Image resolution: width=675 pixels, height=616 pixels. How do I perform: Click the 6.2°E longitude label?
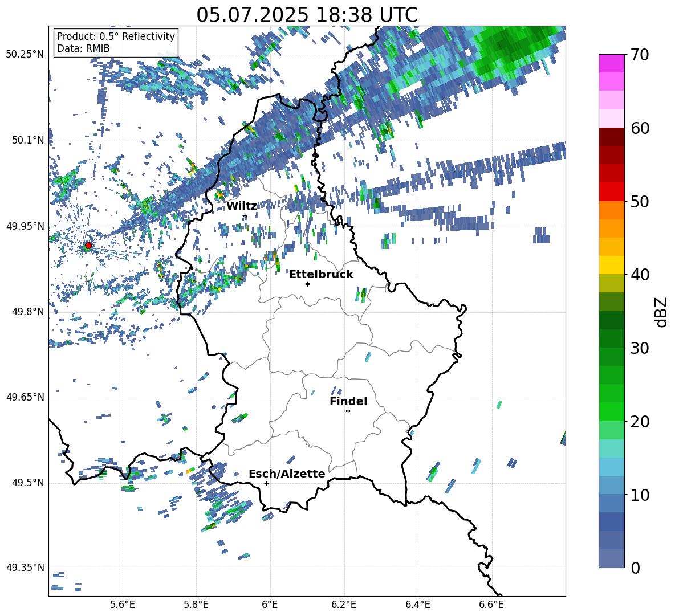(x=344, y=605)
